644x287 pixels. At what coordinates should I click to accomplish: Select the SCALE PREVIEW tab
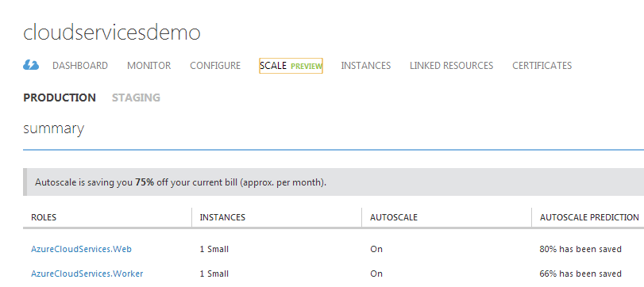click(x=291, y=66)
